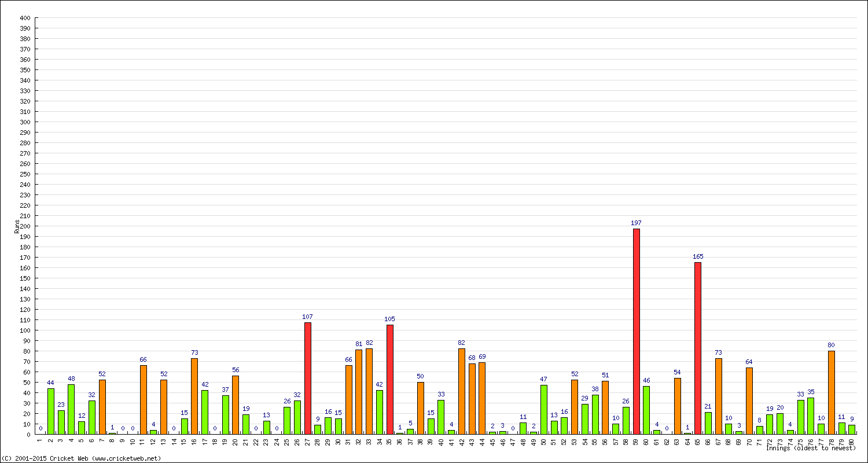Viewport: 868px width, 463px height.
Task: Click the value label '16' above innings 29
Action: [328, 411]
